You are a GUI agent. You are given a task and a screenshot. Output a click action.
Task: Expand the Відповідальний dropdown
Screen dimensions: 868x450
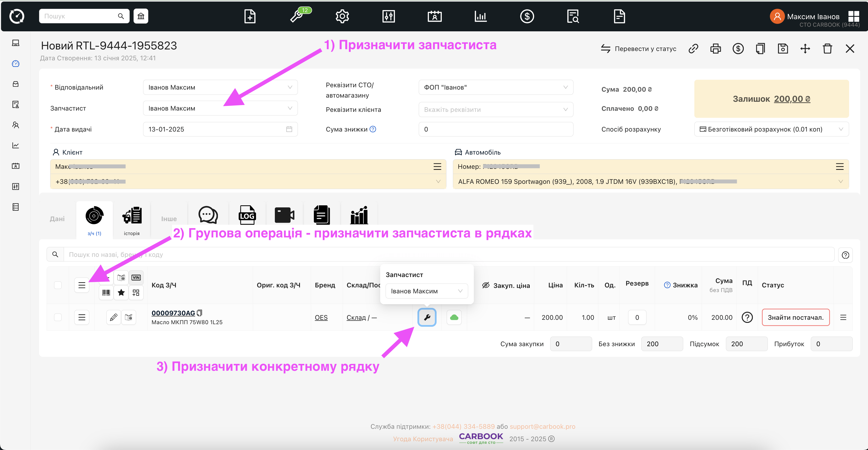coord(220,87)
